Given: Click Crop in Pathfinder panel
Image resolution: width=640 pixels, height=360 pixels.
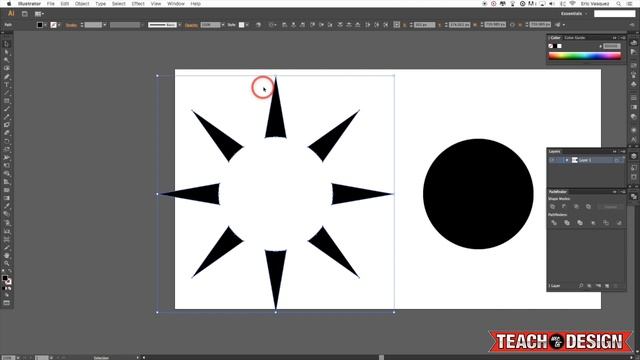Looking at the screenshot, I should click(x=593, y=223).
